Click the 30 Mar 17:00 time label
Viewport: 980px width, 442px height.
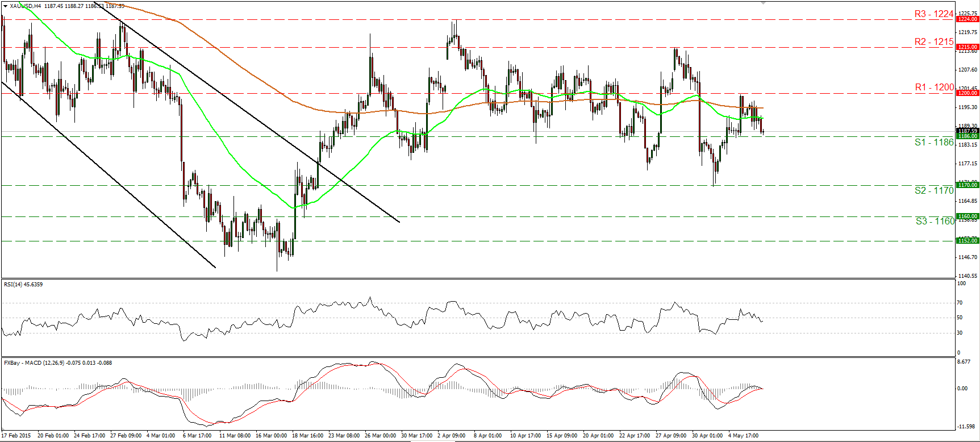coord(417,436)
